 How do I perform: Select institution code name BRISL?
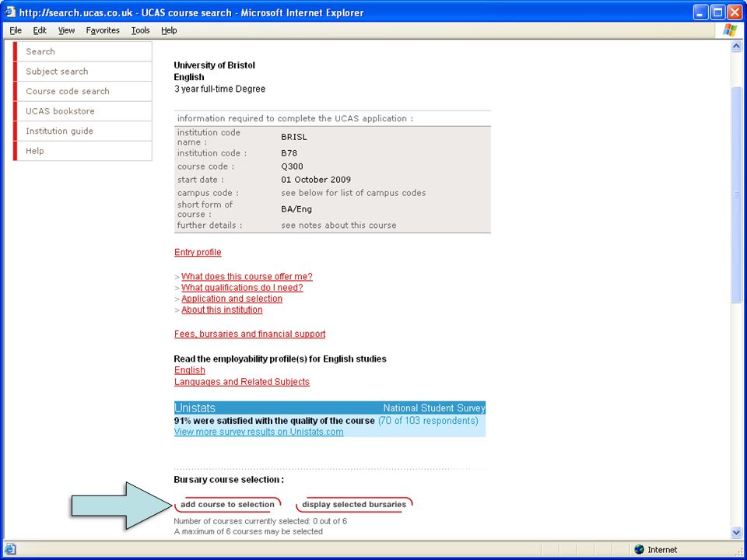click(x=294, y=137)
